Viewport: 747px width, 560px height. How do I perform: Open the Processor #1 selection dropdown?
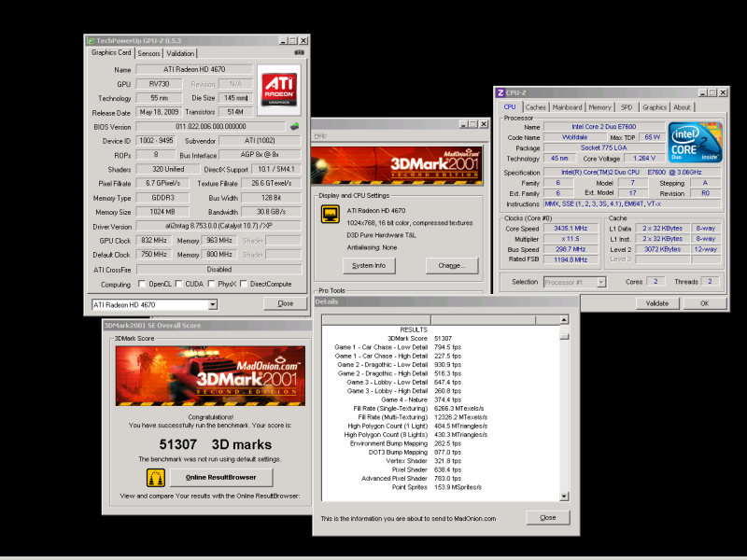(601, 282)
